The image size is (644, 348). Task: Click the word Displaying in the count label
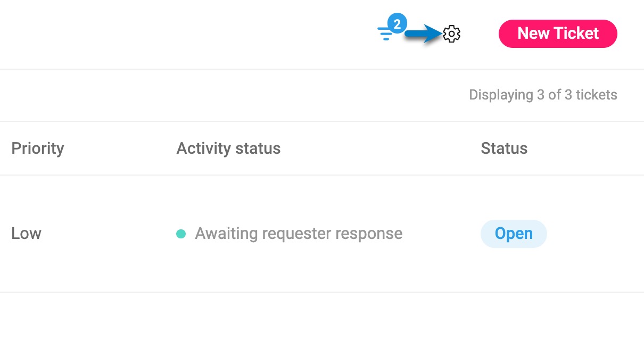coord(501,96)
